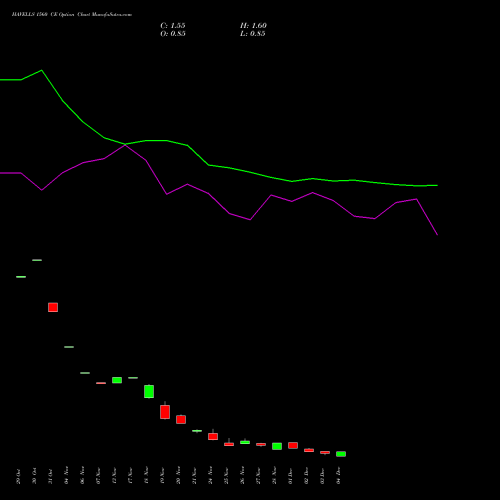Image resolution: width=500 pixels, height=500 pixels.
Task: Select the 19 Nov date label
Action: click(x=162, y=476)
